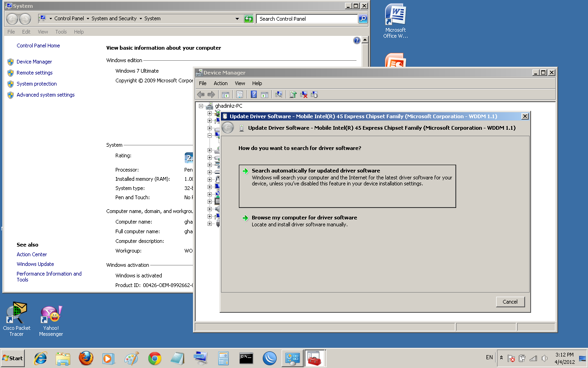Expand the first device category under ghadinkz-PC
Image resolution: width=588 pixels, height=368 pixels.
pyautogui.click(x=209, y=113)
